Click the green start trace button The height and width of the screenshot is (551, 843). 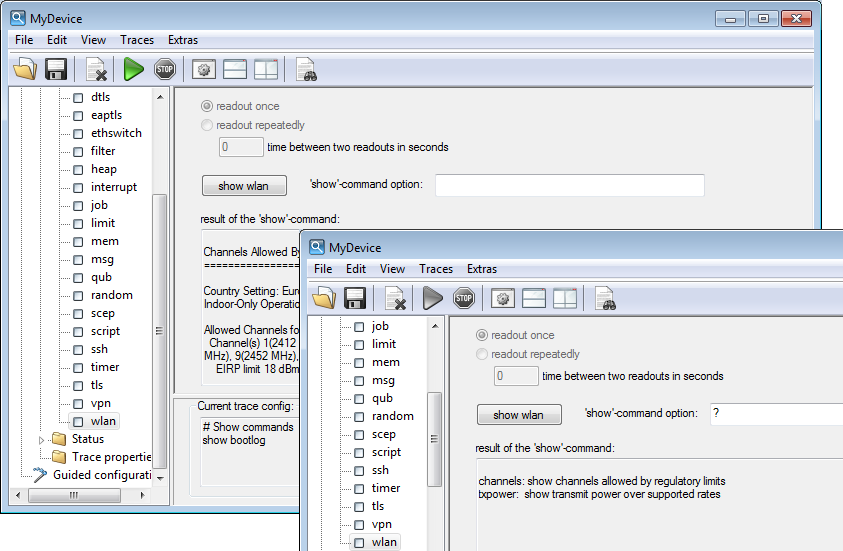click(134, 69)
